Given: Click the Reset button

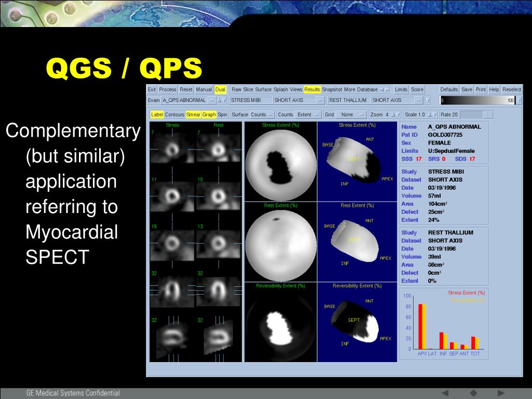Looking at the screenshot, I should [x=186, y=89].
